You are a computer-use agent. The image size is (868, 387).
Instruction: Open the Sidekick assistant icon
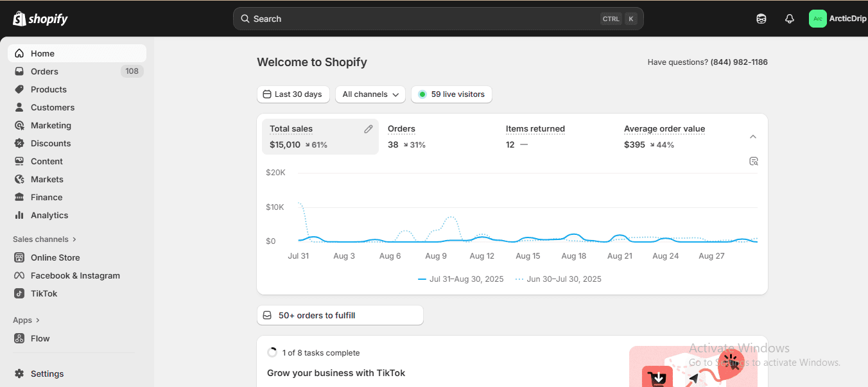pyautogui.click(x=761, y=19)
